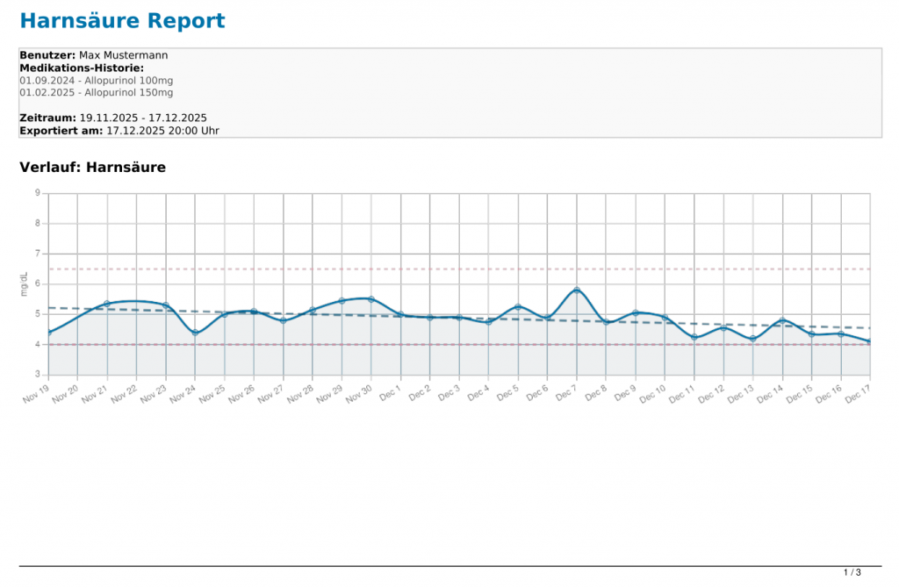Viewport: 899px width, 588px height.
Task: Click the Dec 14 data point
Action: tap(782, 320)
